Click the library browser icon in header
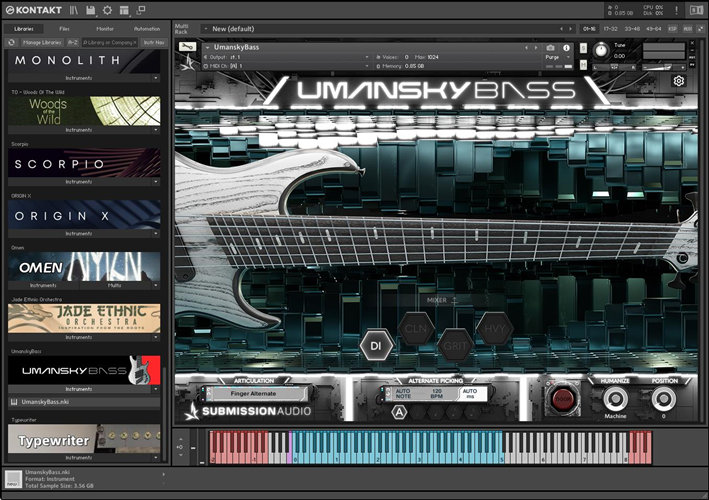The image size is (709, 500). point(74,10)
